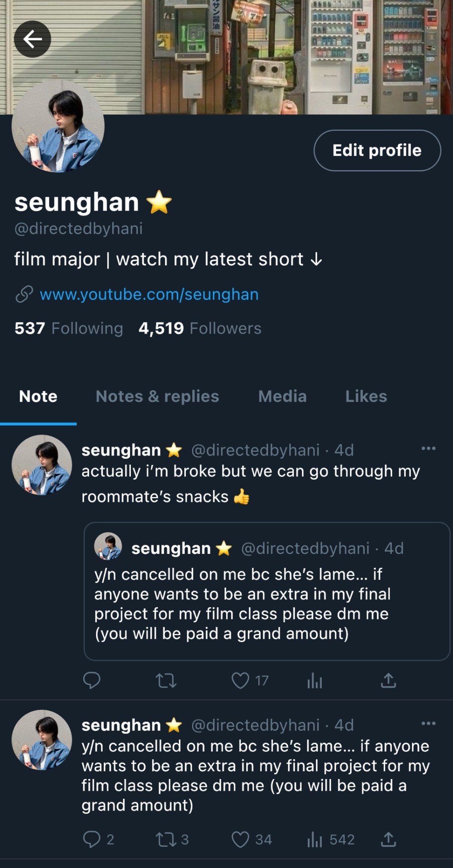
Task: Switch to the Media tab
Action: [x=282, y=396]
